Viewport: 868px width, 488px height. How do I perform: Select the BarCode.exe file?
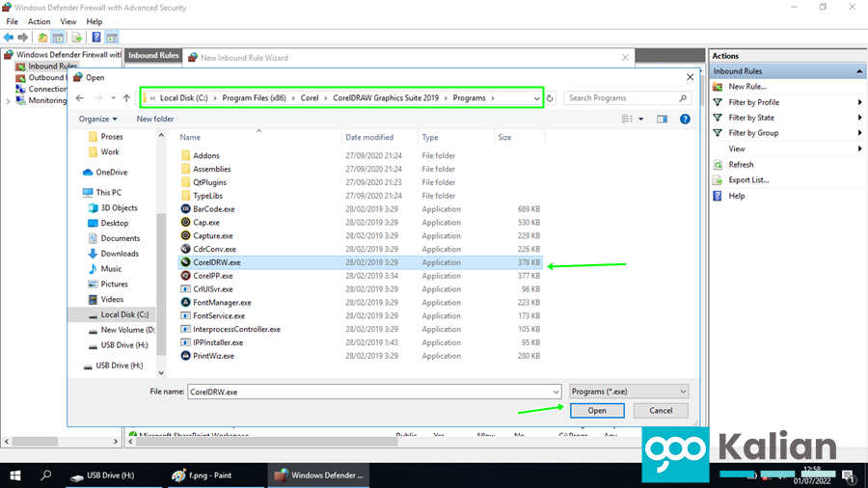click(x=214, y=209)
